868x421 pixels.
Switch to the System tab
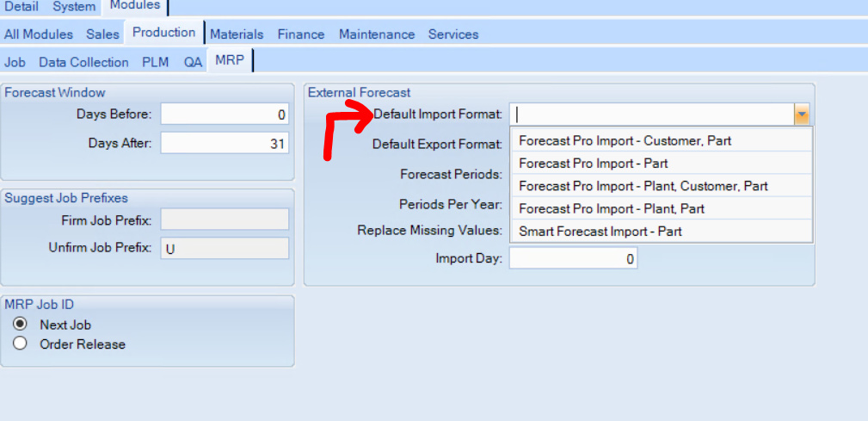[x=74, y=7]
